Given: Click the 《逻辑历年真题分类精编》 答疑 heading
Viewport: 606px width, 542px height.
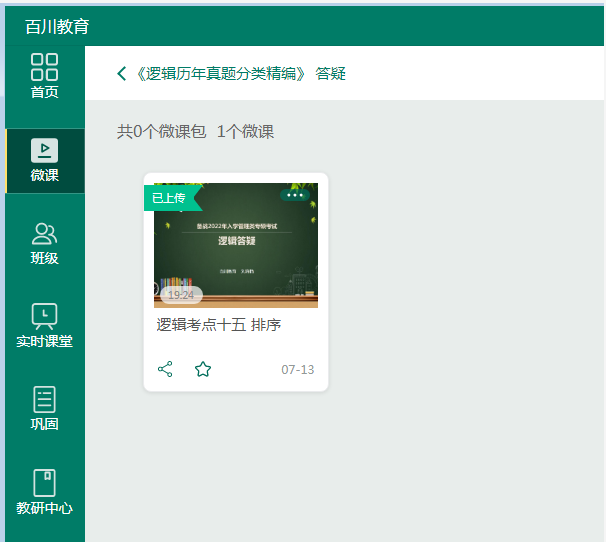Looking at the screenshot, I should [x=241, y=73].
